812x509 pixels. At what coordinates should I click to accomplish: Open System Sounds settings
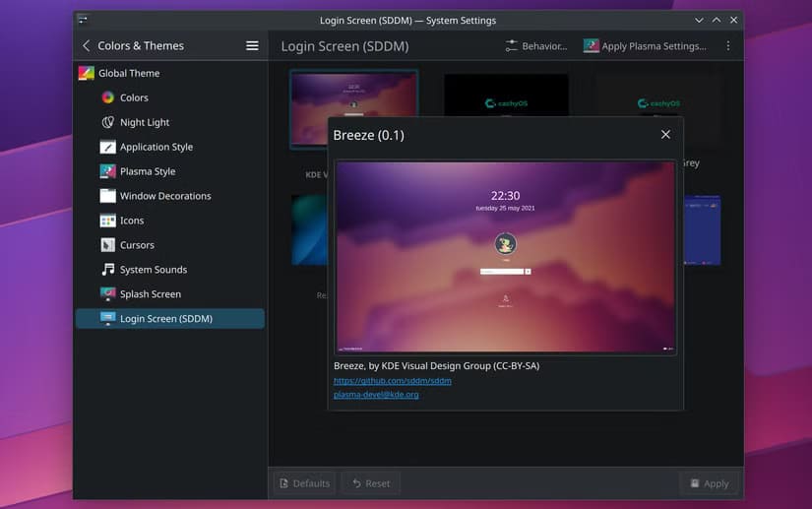(153, 270)
